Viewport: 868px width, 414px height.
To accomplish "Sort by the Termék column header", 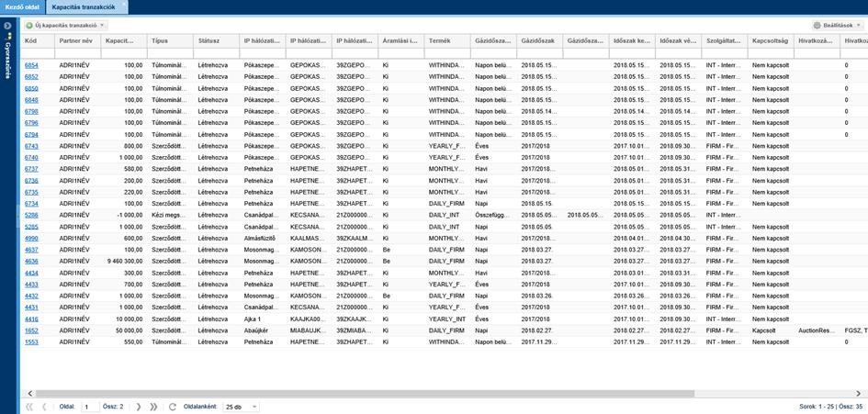I will [x=447, y=41].
